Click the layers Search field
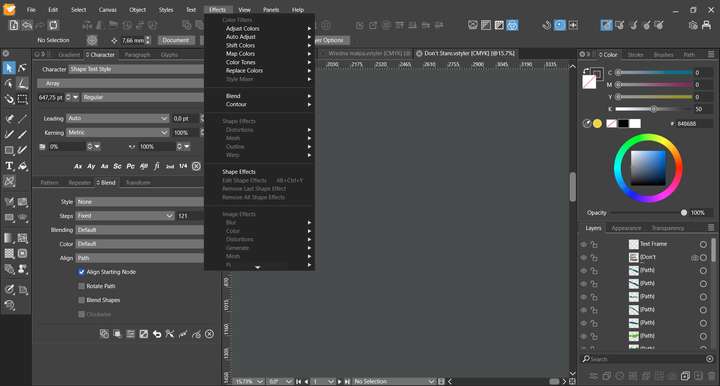 tap(644, 359)
